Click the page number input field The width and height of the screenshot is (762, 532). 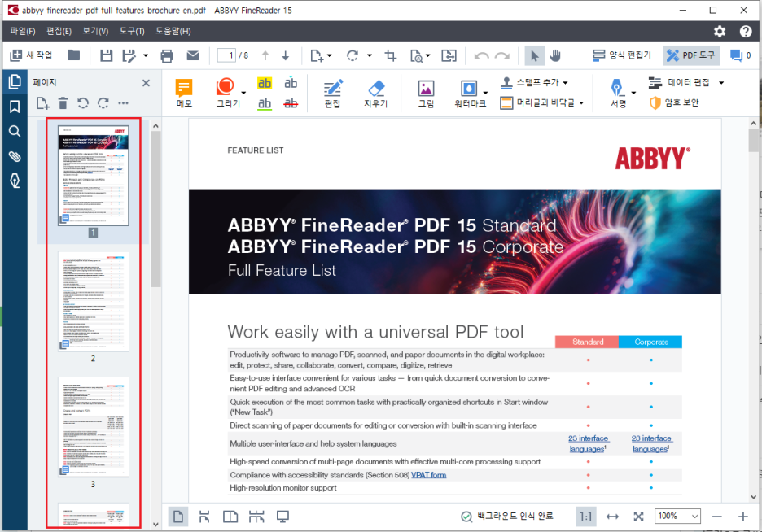tap(226, 55)
